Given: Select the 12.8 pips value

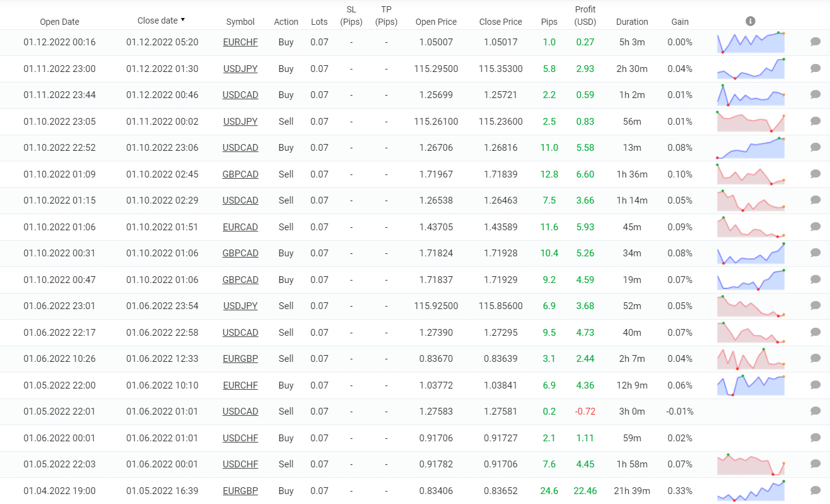Looking at the screenshot, I should (x=549, y=174).
